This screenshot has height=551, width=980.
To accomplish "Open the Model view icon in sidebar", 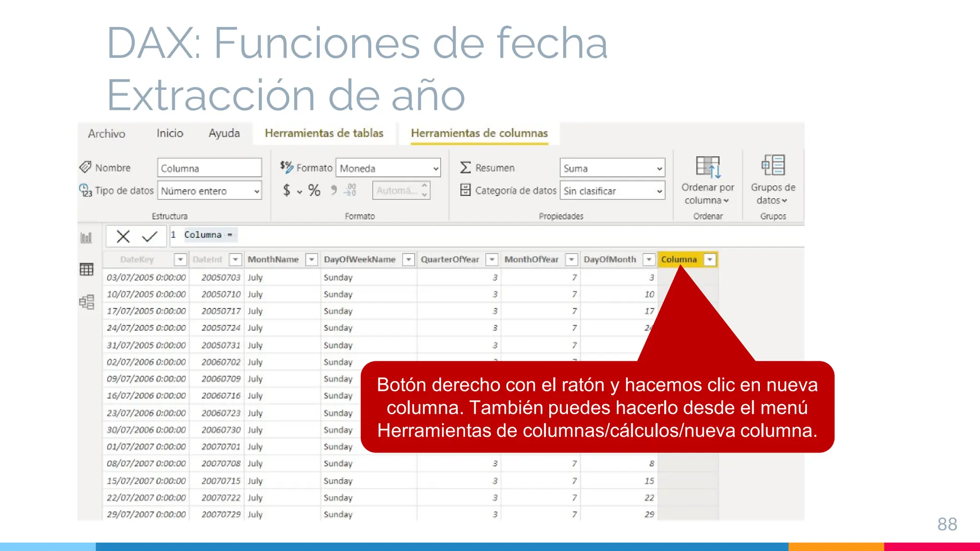I will click(87, 302).
